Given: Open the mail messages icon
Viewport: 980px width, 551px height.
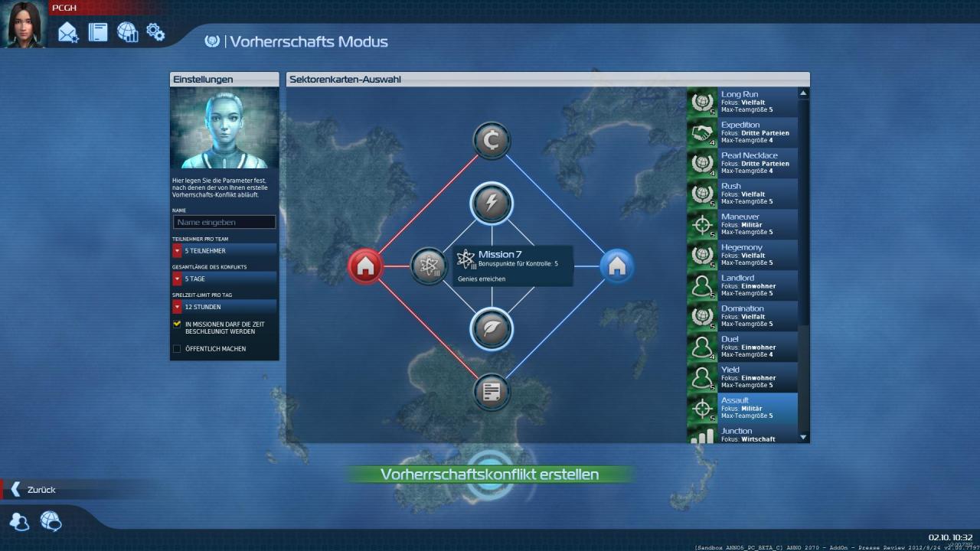Looking at the screenshot, I should [68, 32].
